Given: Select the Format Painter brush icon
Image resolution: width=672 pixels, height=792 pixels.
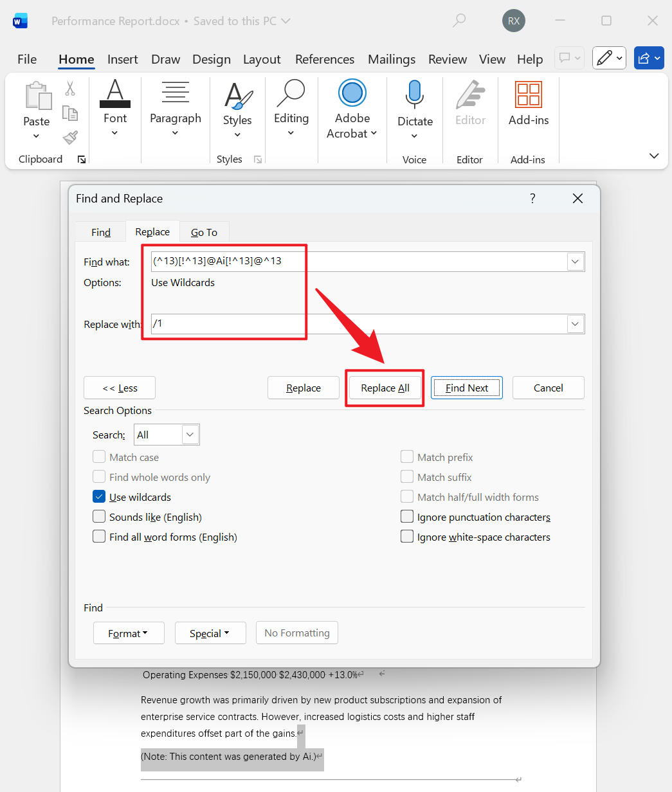Looking at the screenshot, I should [70, 138].
